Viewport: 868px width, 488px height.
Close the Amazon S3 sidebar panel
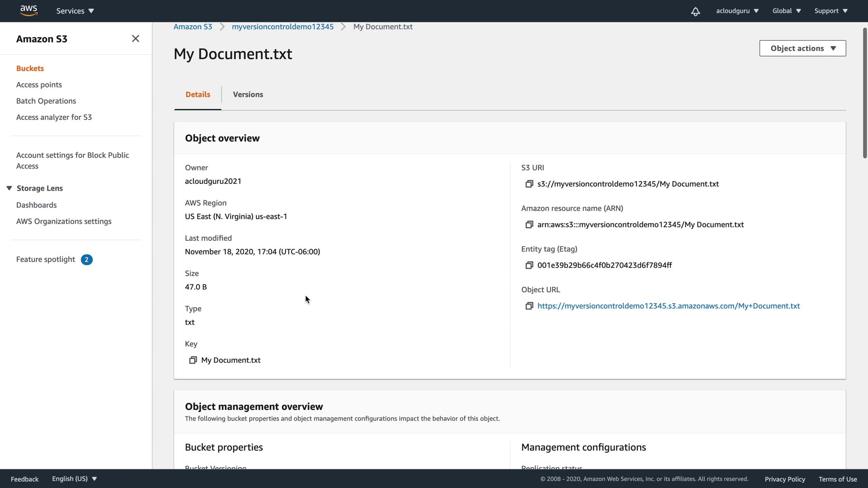[135, 39]
